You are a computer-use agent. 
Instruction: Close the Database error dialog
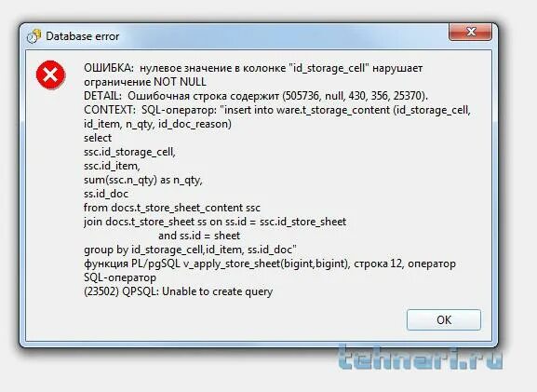pos(471,32)
